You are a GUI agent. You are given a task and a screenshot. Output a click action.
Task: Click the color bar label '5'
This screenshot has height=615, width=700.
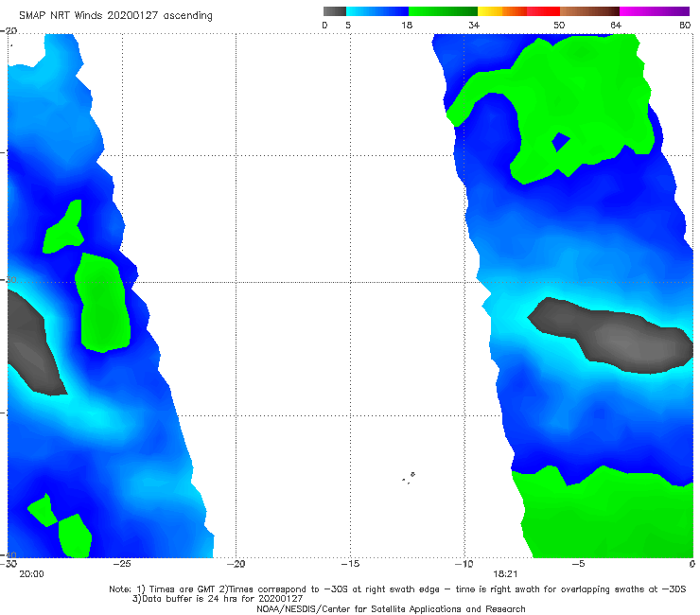pyautogui.click(x=348, y=26)
